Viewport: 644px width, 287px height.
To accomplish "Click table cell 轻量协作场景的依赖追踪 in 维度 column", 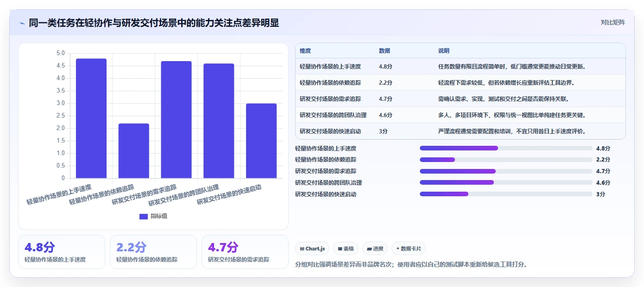I will (330, 83).
